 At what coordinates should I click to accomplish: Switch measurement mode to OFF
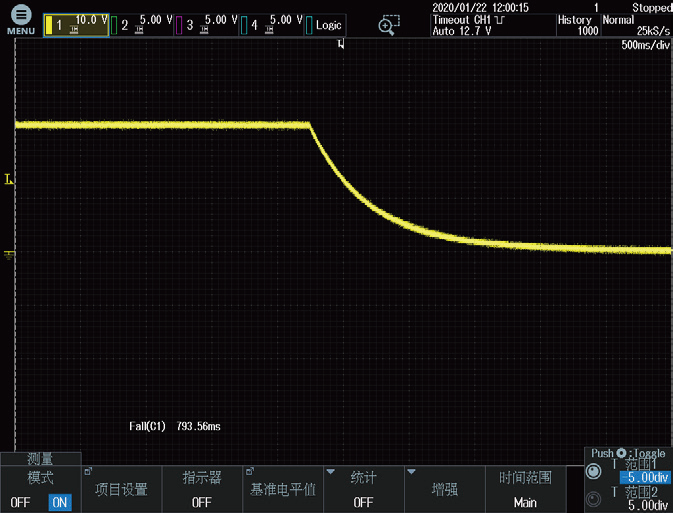coord(20,502)
